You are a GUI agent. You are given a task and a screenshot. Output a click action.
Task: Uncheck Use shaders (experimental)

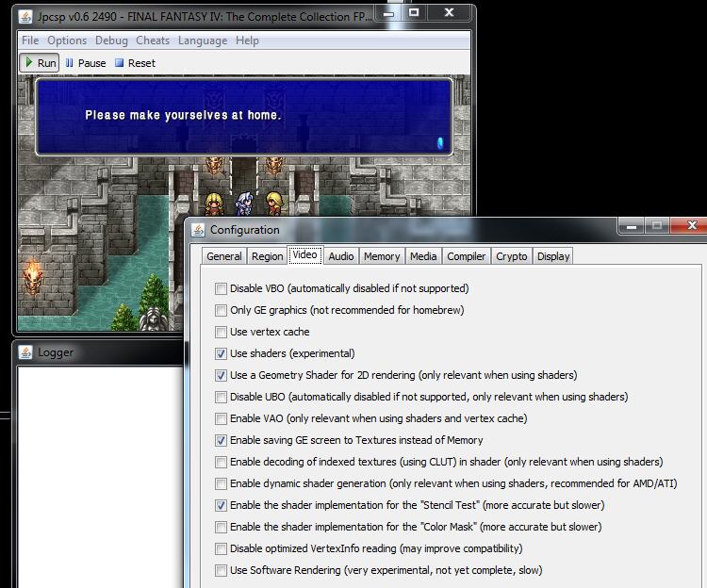(x=221, y=353)
